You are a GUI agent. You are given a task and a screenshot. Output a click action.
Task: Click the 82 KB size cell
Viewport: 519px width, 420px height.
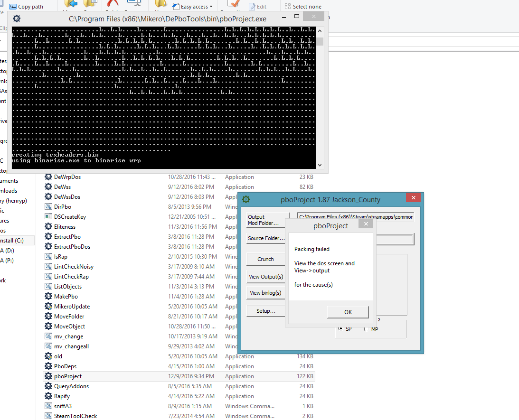pyautogui.click(x=306, y=187)
